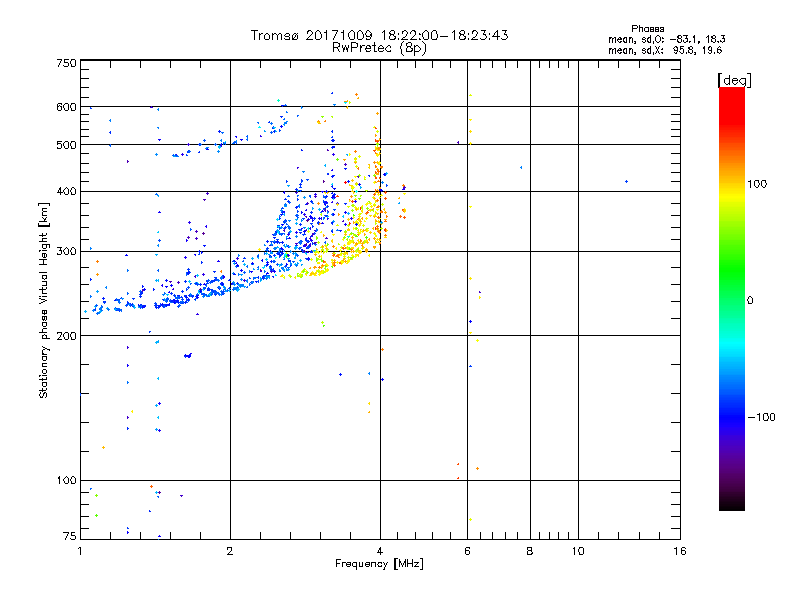Click the phase colorbar scale
This screenshot has height=600, width=800.
[x=732, y=298]
